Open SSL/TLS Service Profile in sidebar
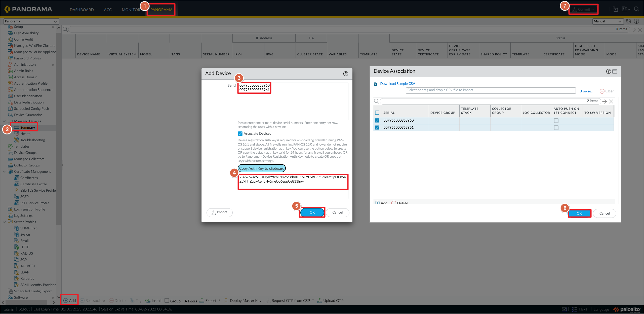 coord(38,190)
